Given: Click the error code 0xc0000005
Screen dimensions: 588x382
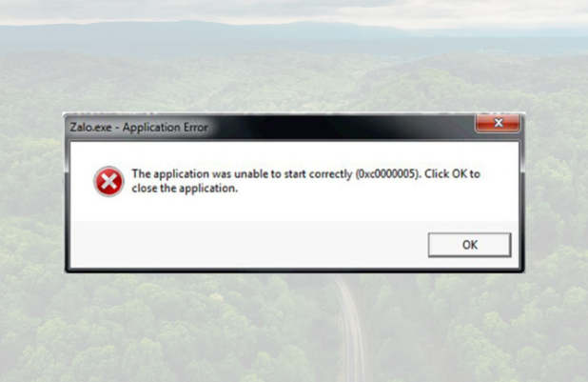Looking at the screenshot, I should point(386,174).
